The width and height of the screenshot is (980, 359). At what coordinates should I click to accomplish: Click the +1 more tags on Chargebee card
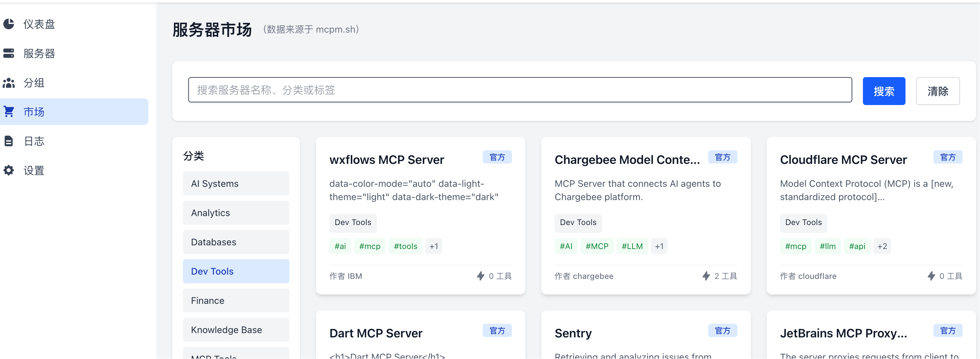(659, 246)
